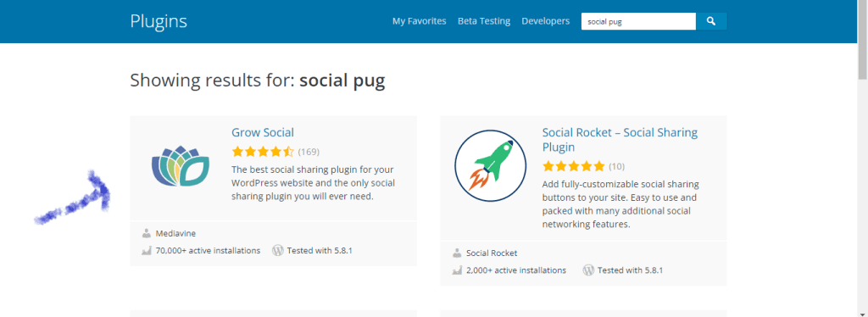Open the Social Rocket rocket logo

coord(490,165)
